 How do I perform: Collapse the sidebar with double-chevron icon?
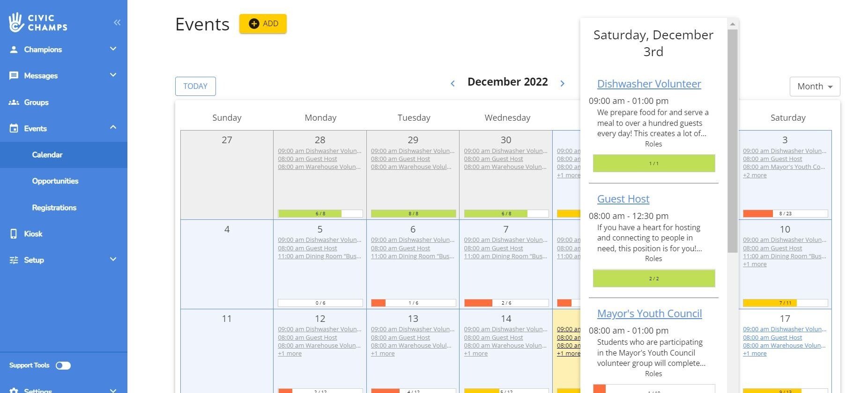(x=117, y=22)
